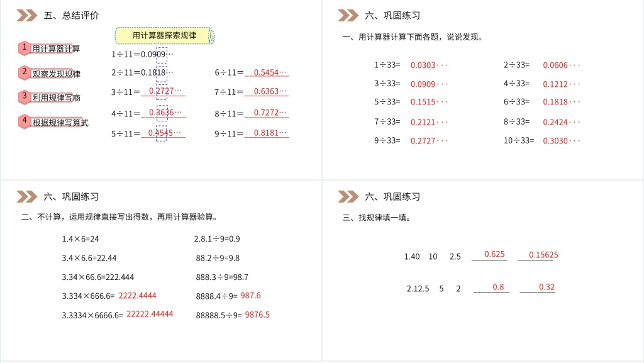Click the answer 0.1212 for 4÷33

pos(562,84)
